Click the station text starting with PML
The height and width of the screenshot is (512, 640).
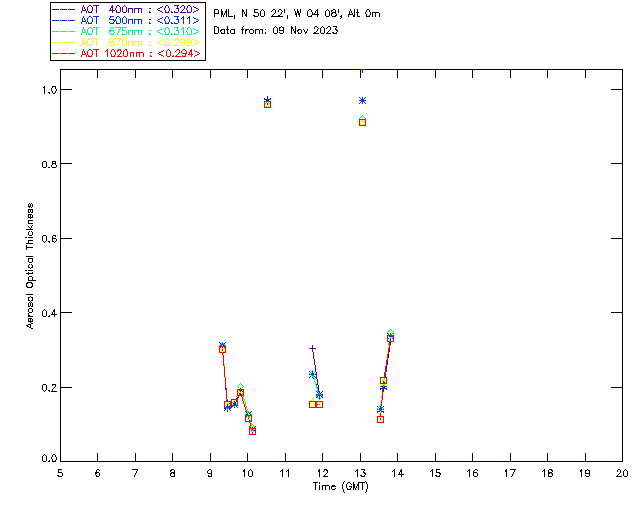coord(296,14)
